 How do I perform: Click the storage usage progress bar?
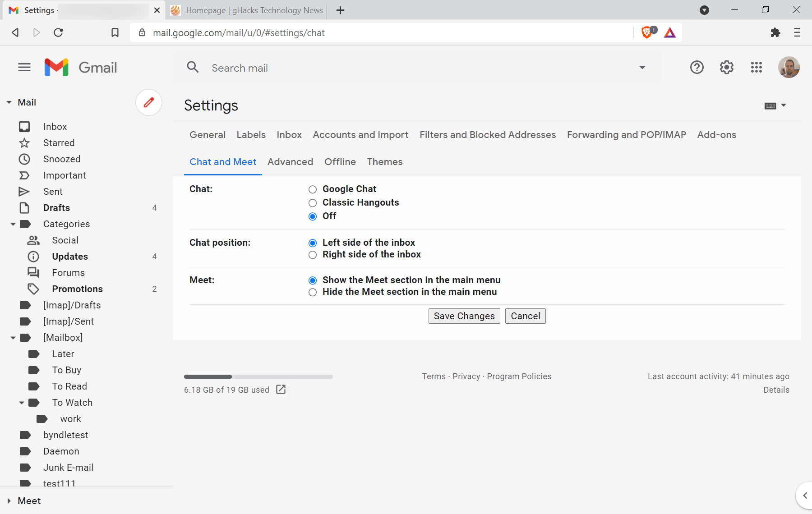pyautogui.click(x=258, y=376)
